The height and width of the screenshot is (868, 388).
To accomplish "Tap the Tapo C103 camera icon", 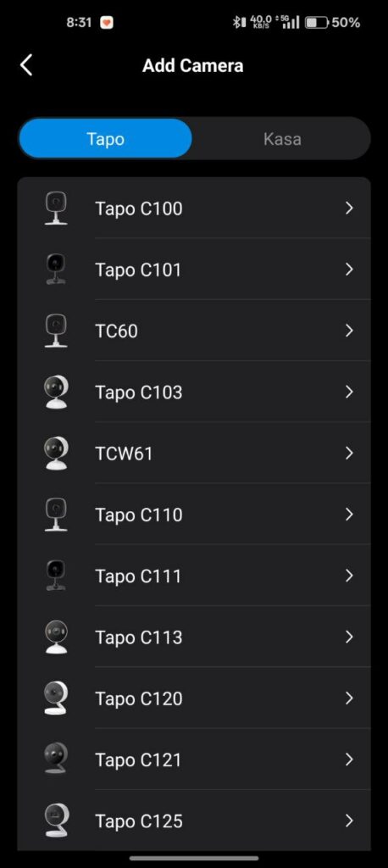I will click(56, 392).
